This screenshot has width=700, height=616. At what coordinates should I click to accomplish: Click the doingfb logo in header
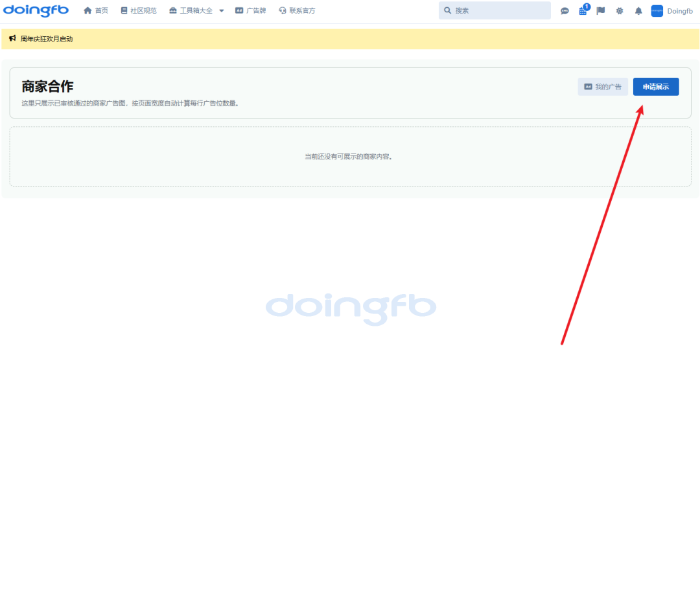36,10
